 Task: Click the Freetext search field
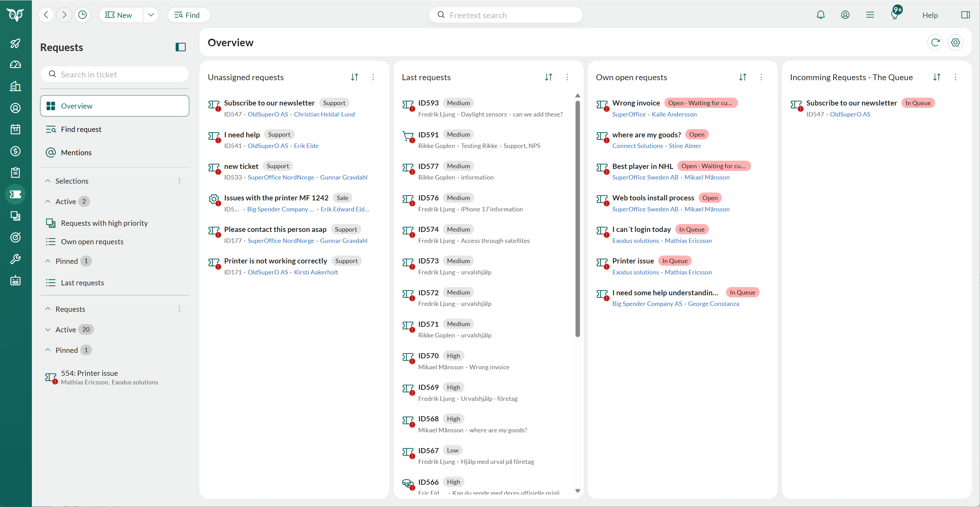click(506, 15)
